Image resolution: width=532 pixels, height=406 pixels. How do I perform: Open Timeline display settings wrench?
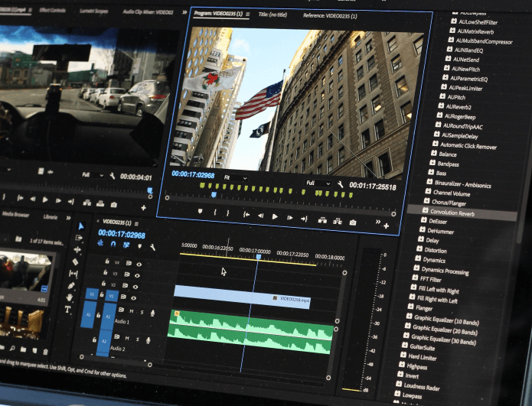(152, 247)
